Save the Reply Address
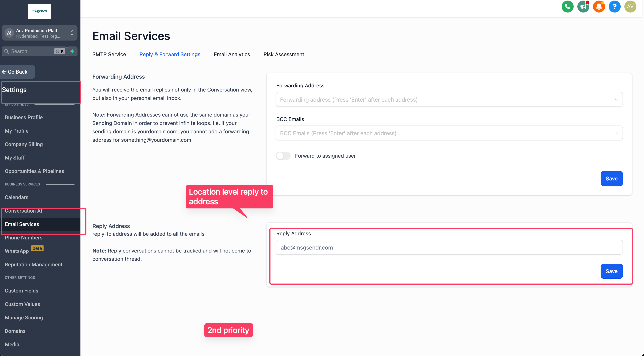Image resolution: width=644 pixels, height=356 pixels. point(611,271)
